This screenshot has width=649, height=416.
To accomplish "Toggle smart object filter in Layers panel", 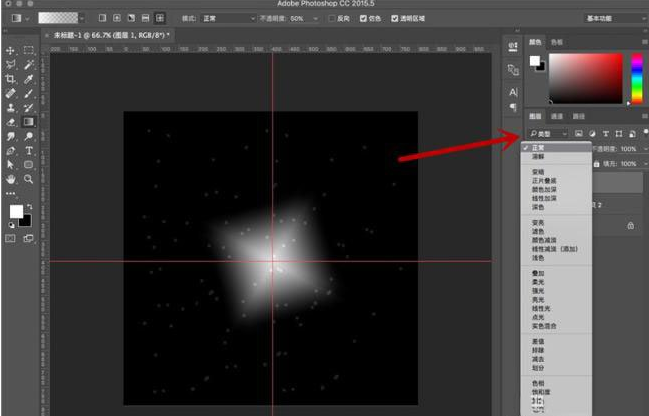I will [x=632, y=134].
